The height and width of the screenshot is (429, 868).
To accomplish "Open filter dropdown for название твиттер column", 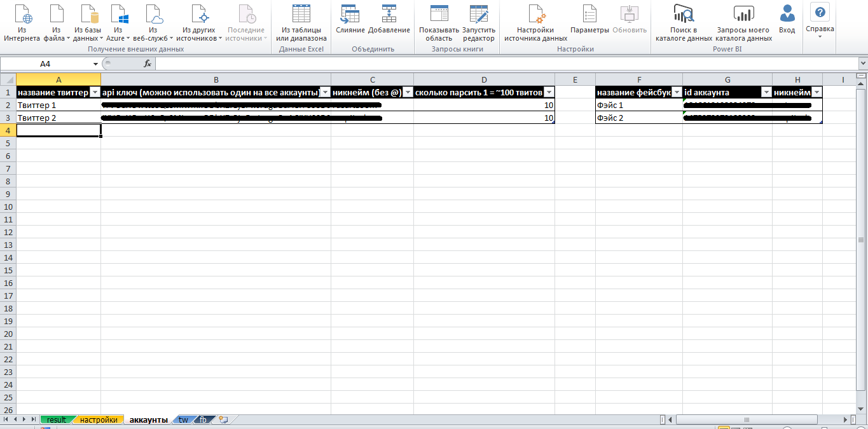I will 95,93.
